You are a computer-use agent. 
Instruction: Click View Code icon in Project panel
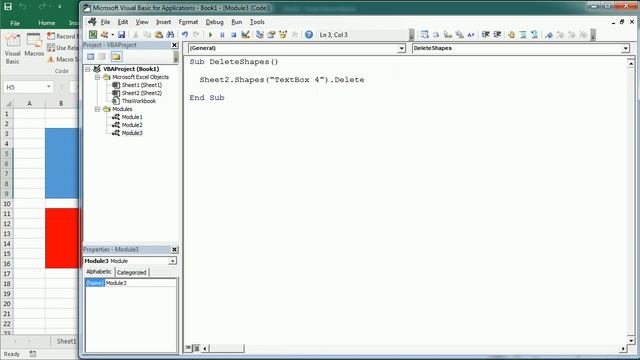(x=91, y=56)
